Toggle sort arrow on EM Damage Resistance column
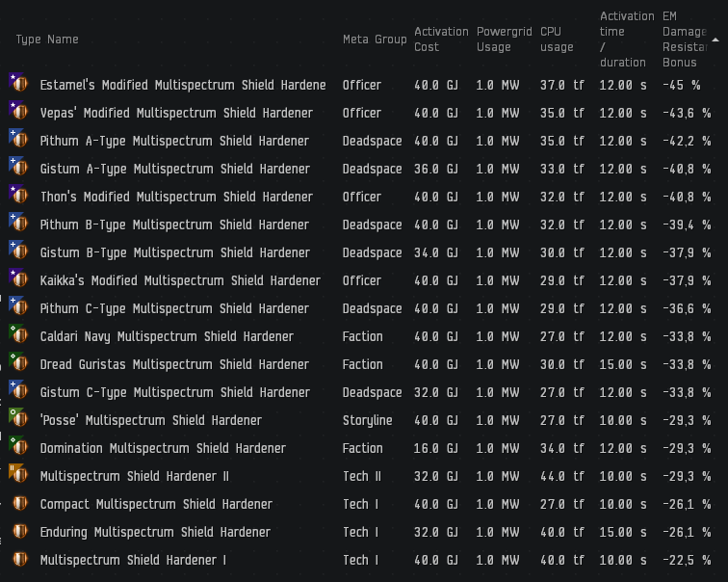Viewport: 728px width, 582px height. coord(715,40)
